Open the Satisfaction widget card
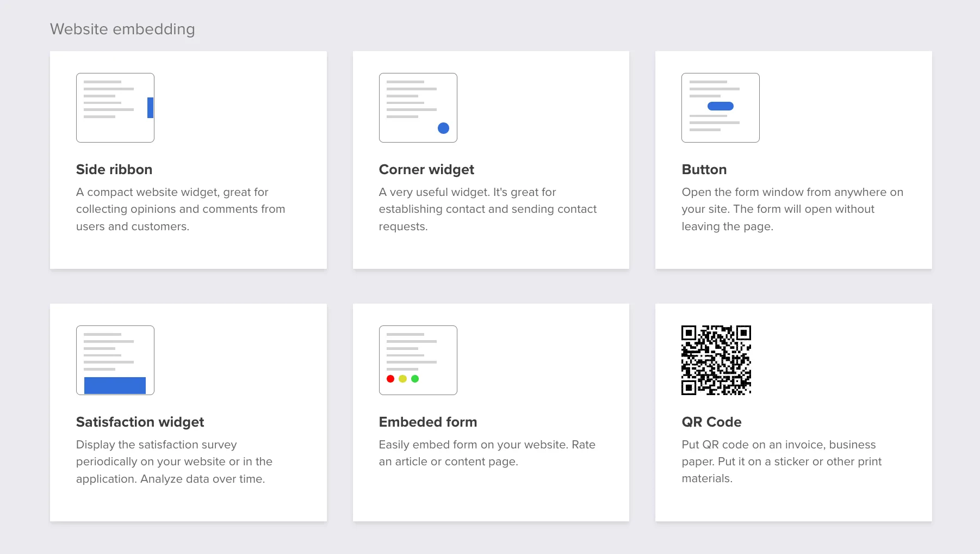The height and width of the screenshot is (554, 980). [188, 413]
